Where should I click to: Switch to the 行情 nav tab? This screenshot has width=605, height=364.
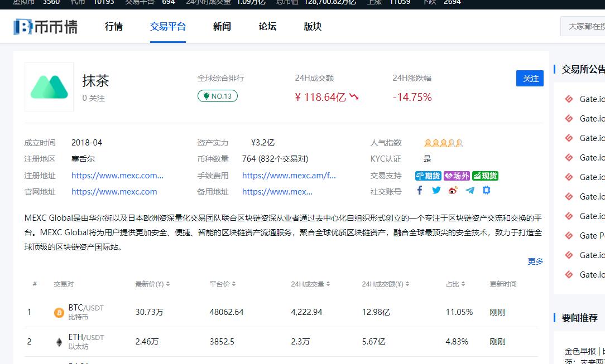pos(114,26)
